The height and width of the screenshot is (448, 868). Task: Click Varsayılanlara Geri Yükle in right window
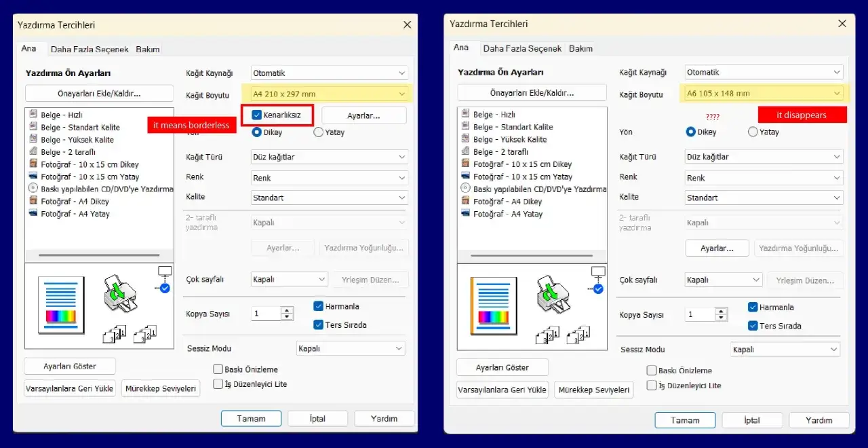point(502,390)
